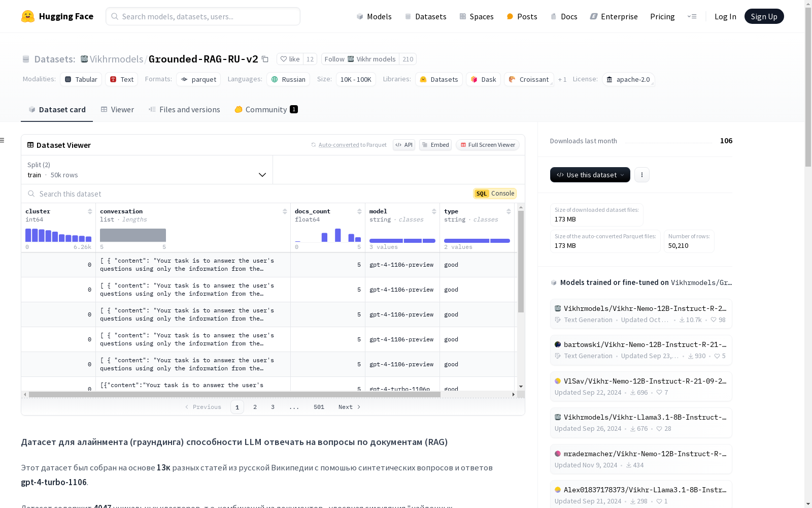Jump to page 501 of the dataset

pyautogui.click(x=319, y=407)
